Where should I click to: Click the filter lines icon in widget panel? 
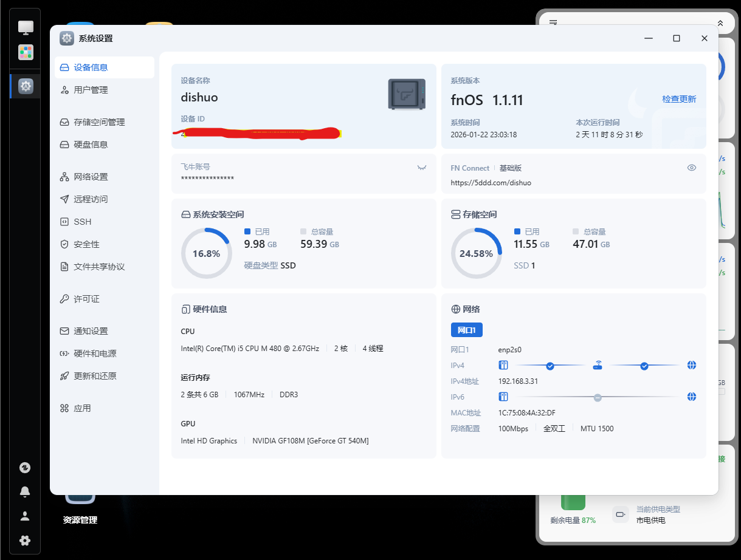[x=553, y=22]
